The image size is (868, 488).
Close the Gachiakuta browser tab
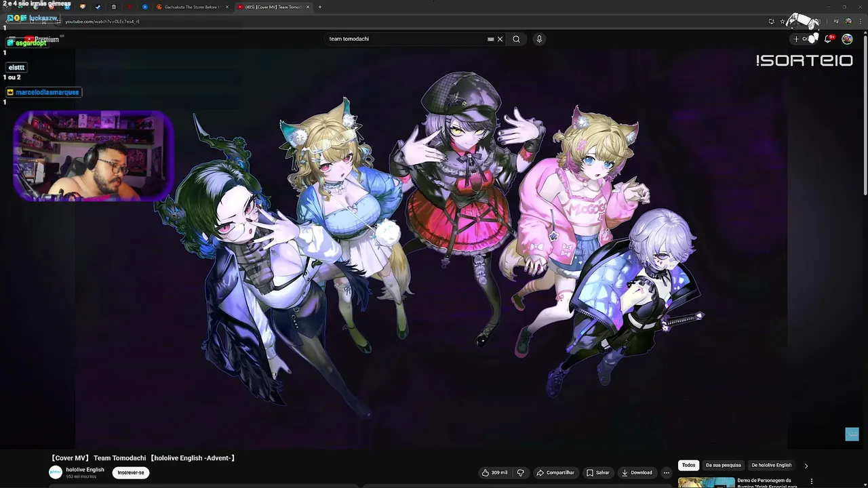click(227, 7)
